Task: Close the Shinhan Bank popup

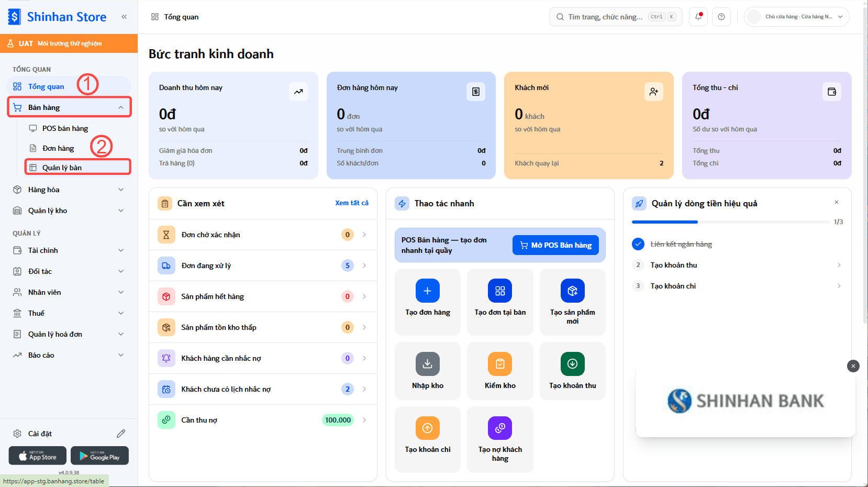Action: tap(853, 366)
